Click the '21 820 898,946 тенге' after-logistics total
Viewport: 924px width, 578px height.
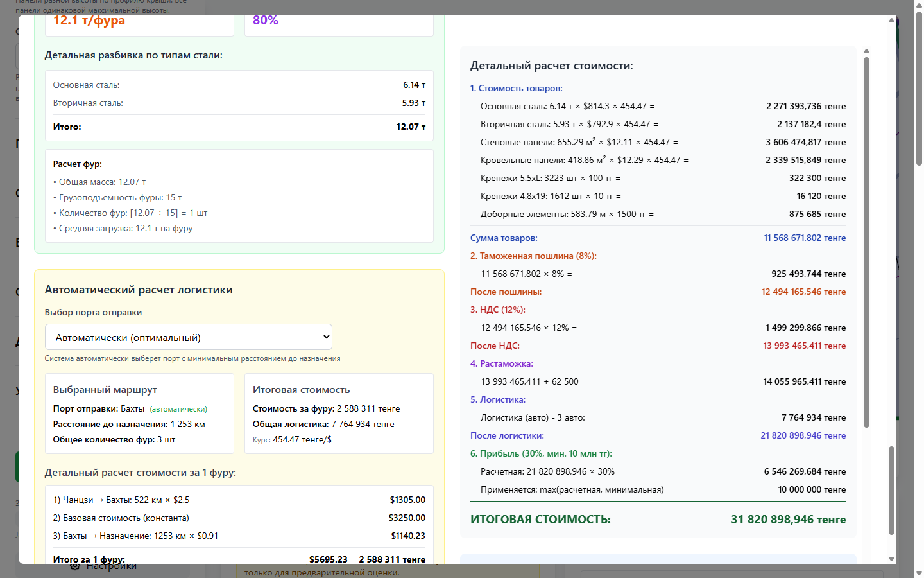click(803, 435)
